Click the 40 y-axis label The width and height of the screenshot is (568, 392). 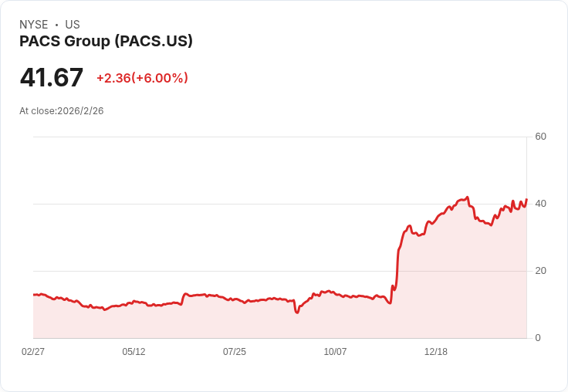540,204
